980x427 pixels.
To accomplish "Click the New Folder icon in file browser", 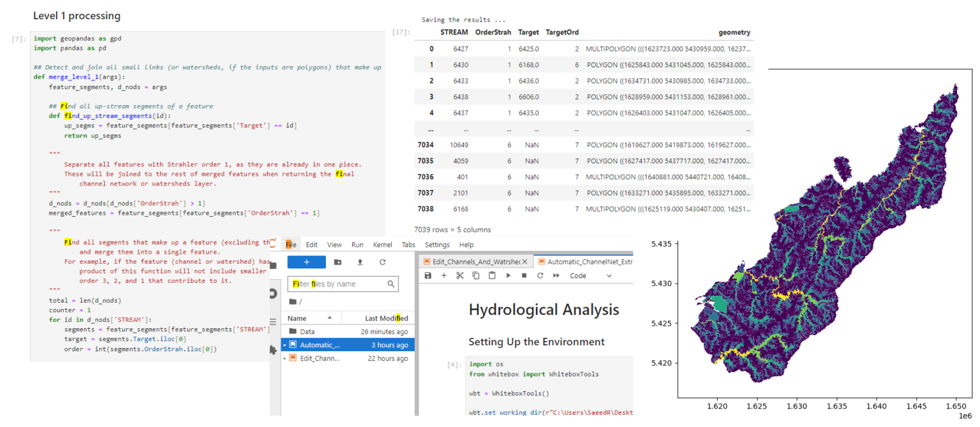I will [x=338, y=262].
